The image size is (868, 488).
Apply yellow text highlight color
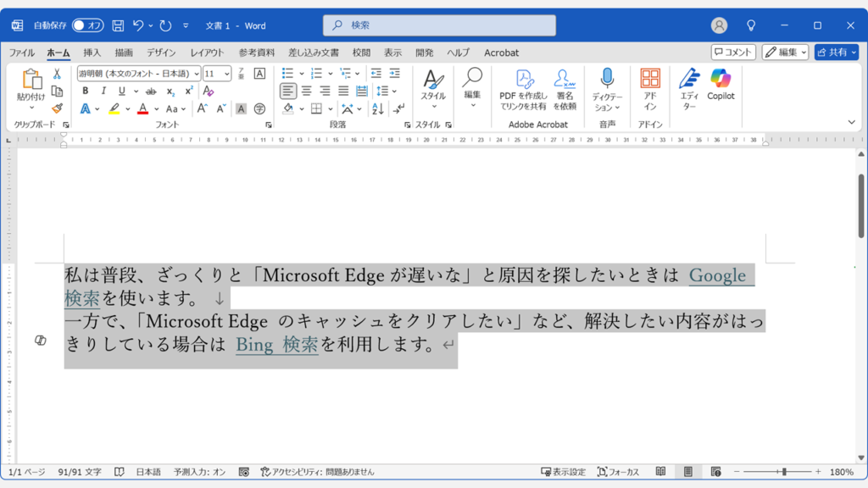[x=114, y=109]
